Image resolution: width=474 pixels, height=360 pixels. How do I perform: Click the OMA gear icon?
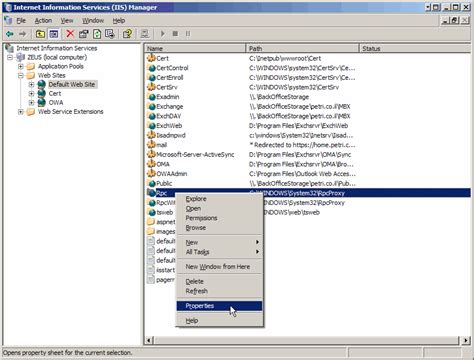click(x=152, y=164)
